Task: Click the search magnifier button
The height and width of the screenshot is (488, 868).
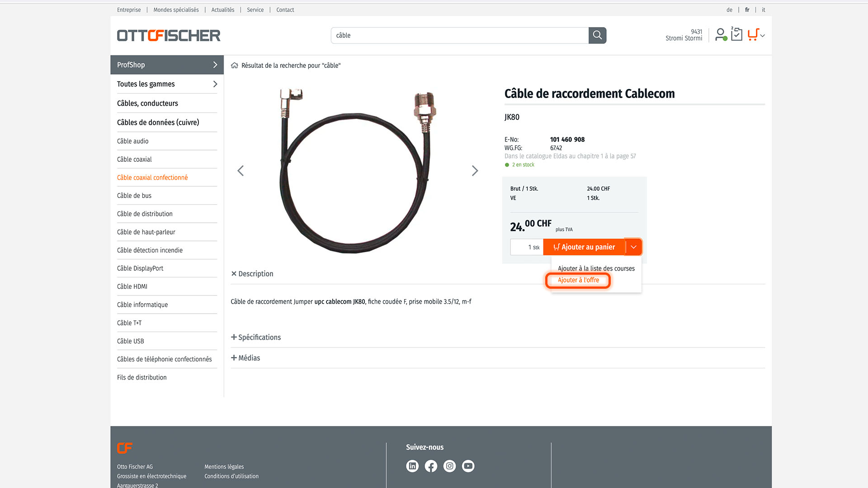Action: (597, 35)
